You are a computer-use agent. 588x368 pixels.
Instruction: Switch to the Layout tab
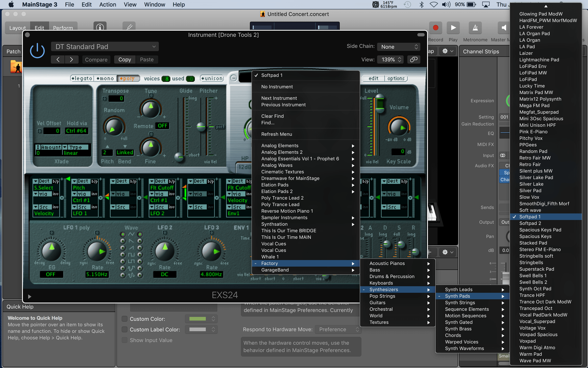18,28
